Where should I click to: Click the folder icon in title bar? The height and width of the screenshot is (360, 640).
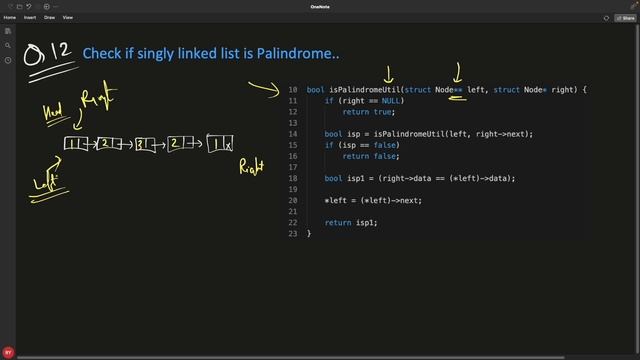[x=19, y=7]
